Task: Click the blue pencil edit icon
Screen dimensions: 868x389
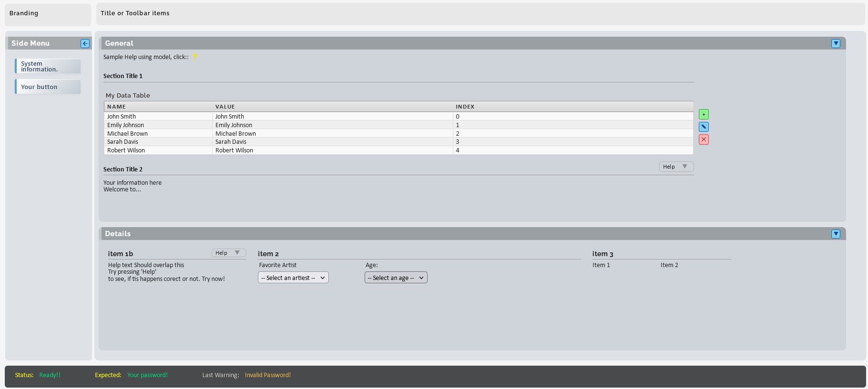Action: coord(704,127)
